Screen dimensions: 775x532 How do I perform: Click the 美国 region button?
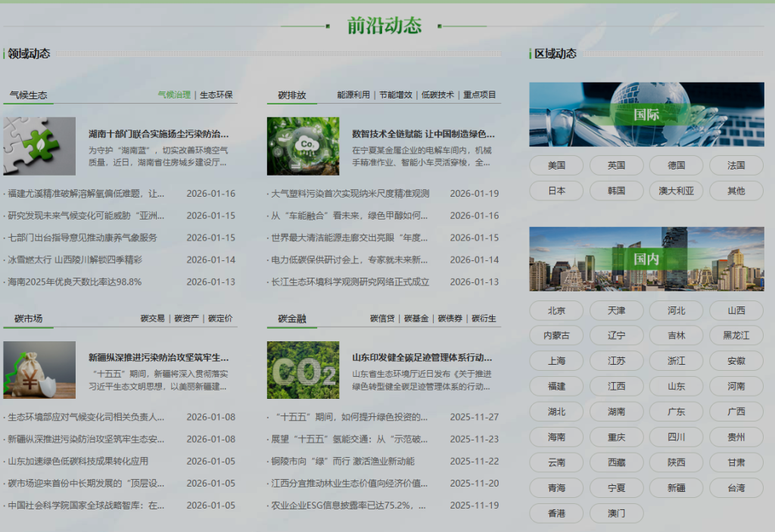point(556,165)
